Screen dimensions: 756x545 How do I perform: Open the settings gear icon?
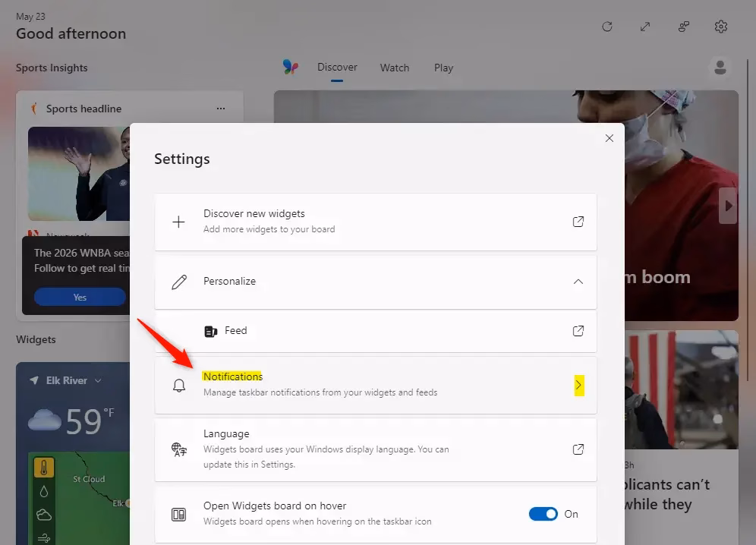[x=721, y=27]
